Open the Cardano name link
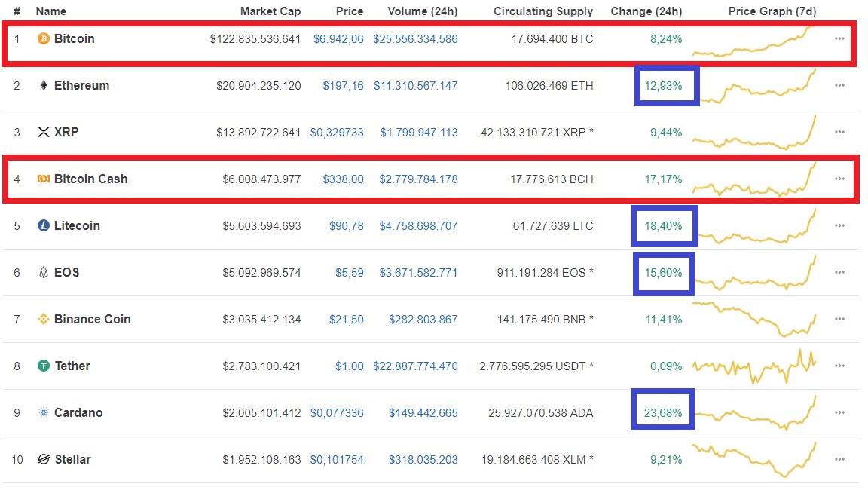 tap(78, 412)
